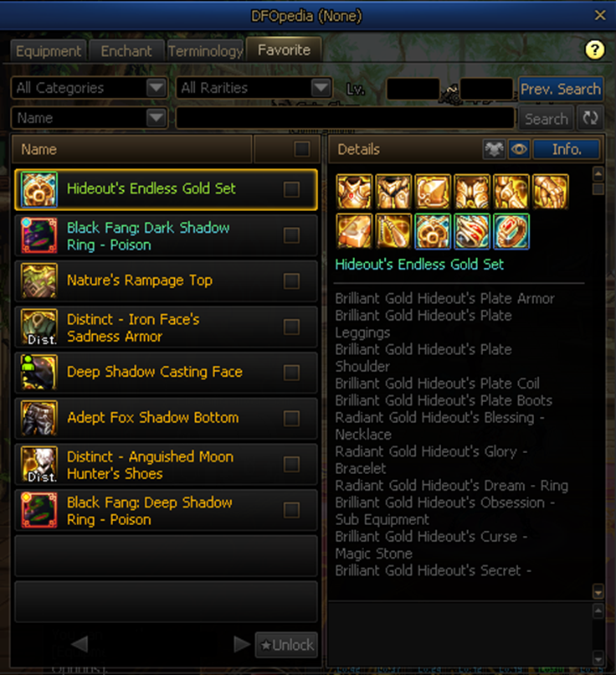616x675 pixels.
Task: Expand the All Categories dropdown
Action: [89, 88]
